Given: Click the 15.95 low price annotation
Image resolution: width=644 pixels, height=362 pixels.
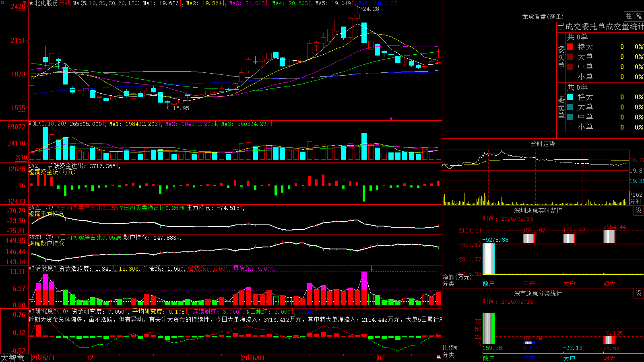Looking at the screenshot, I should pos(181,108).
